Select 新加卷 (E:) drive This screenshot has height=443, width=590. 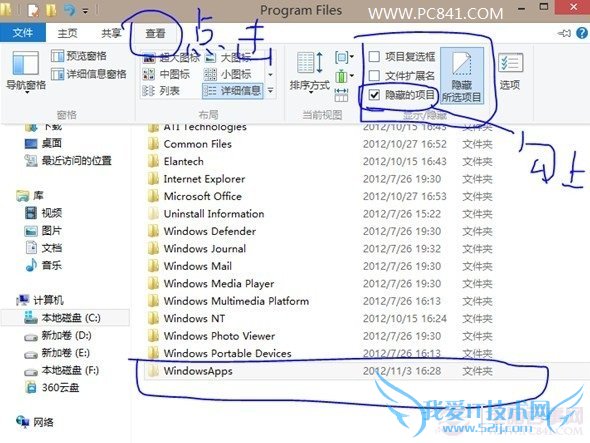point(57,353)
